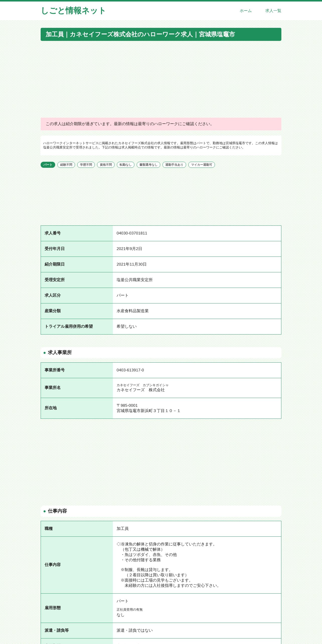Open the しごと情報ネット site logo

click(x=73, y=11)
